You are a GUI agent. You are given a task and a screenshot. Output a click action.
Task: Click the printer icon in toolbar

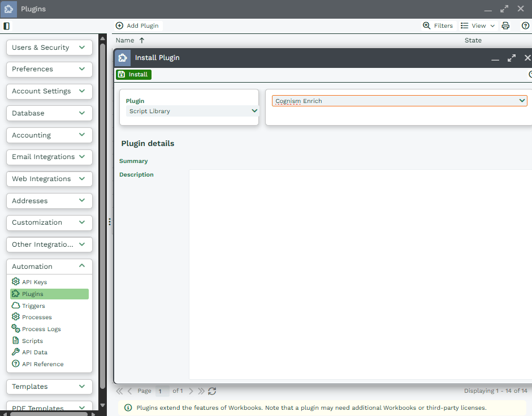506,25
